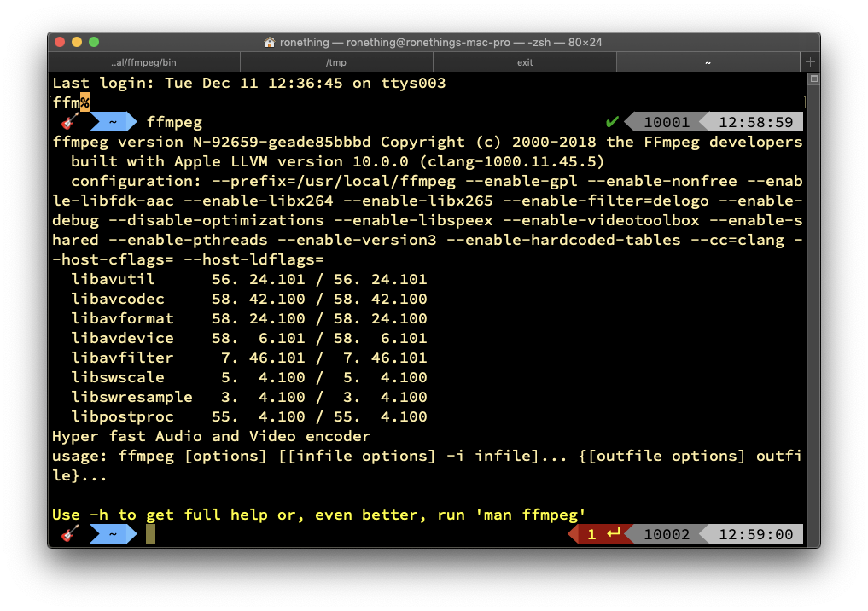Open a new terminal tab with plus button
Screen dimensions: 868x611
click(x=810, y=62)
